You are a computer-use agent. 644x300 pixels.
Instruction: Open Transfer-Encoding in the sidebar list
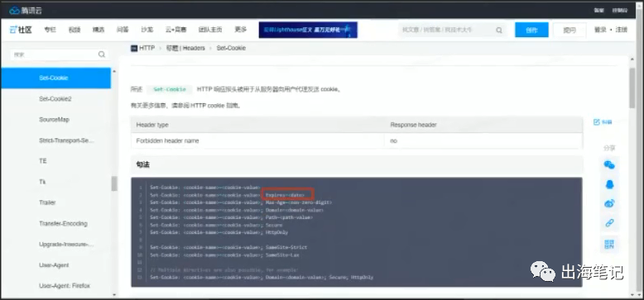(63, 223)
